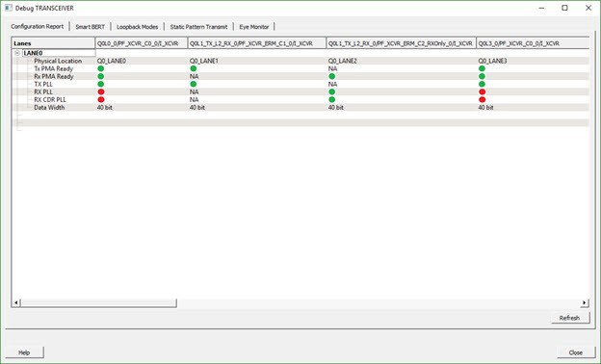This screenshot has height=364, width=601.
Task: Click the red RX PLL dot for Q0_LANE3
Action: [x=483, y=91]
